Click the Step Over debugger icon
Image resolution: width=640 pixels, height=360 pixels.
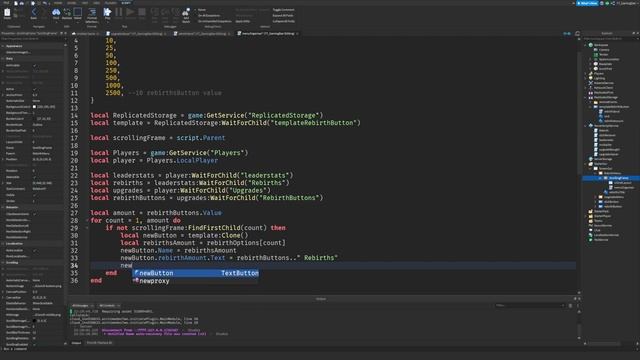point(165,12)
